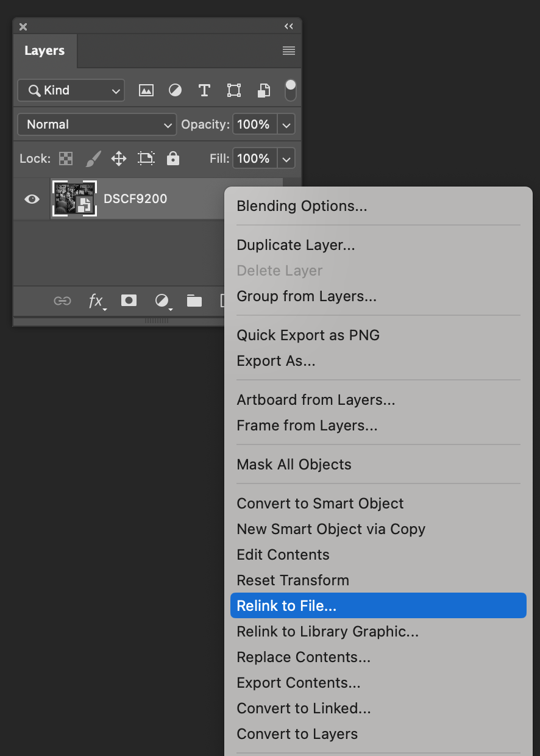Lock all with padlock icon
The height and width of the screenshot is (756, 540).
173,159
